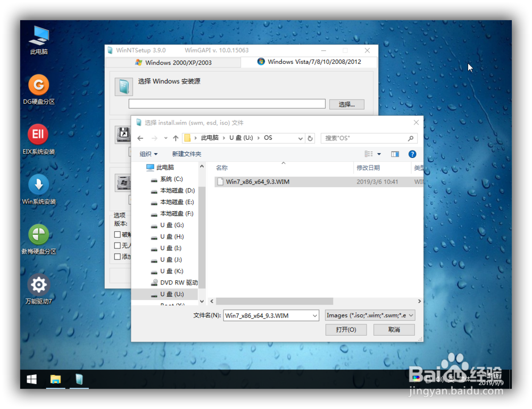Open file dialog help icon
The width and height of the screenshot is (532, 409).
pos(412,154)
